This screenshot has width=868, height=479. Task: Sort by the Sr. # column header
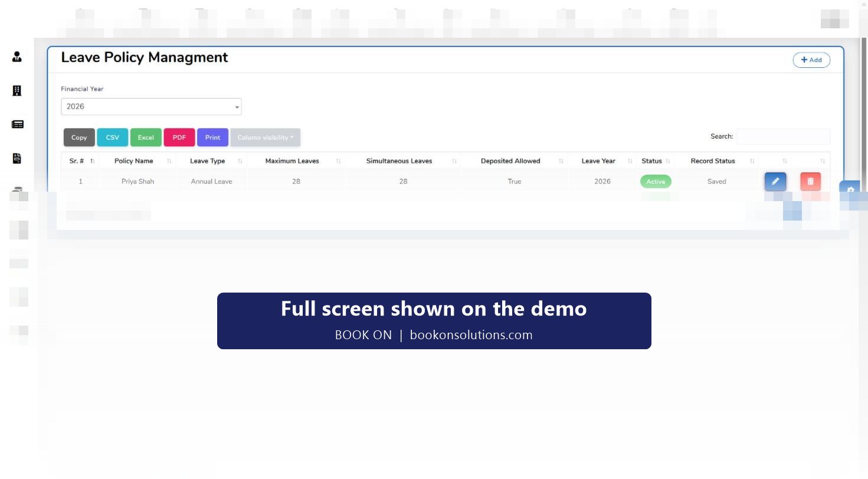point(80,161)
